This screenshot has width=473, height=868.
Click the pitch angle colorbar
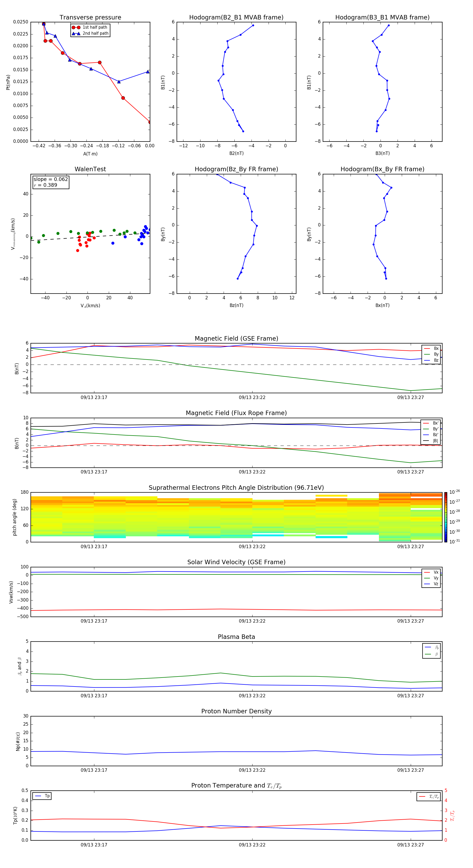coord(445,517)
